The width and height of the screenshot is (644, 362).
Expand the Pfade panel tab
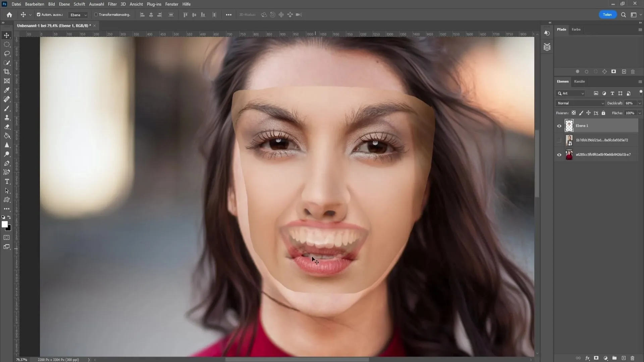click(x=562, y=29)
